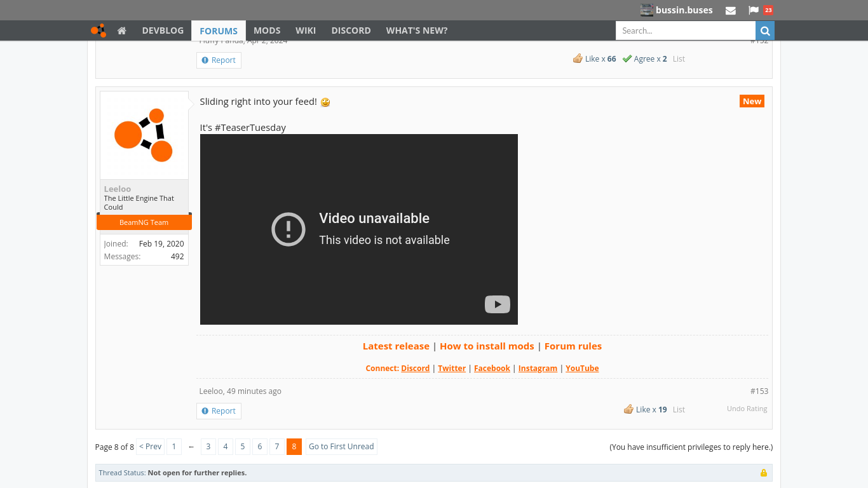The height and width of the screenshot is (488, 868).
Task: Click the thread locked padlock icon
Action: point(764,473)
